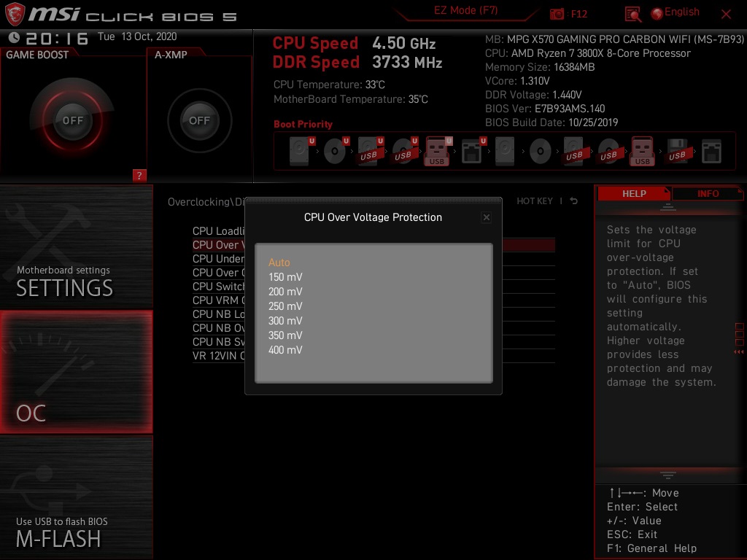
Task: Open the BIOS search magnifier icon
Action: coord(632,15)
